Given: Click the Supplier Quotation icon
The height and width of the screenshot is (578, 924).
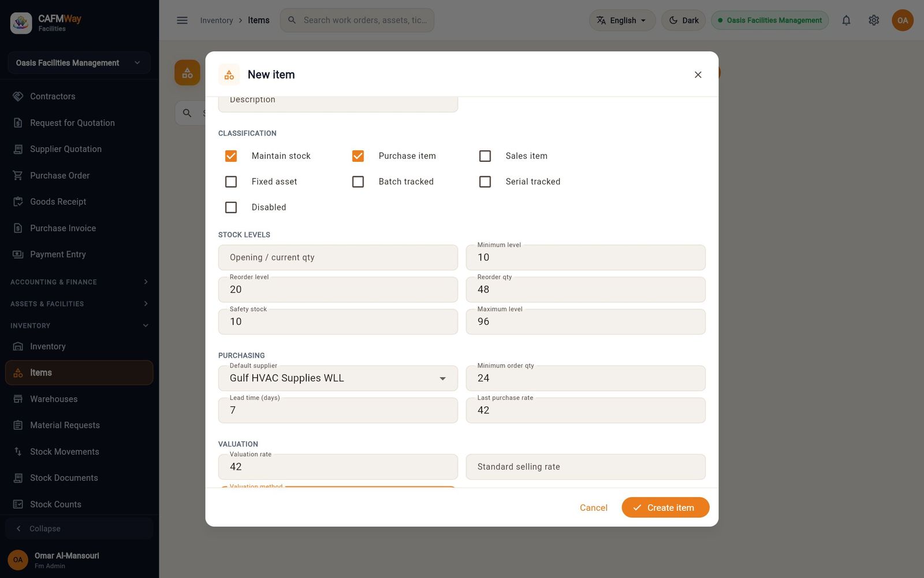Looking at the screenshot, I should click(18, 149).
